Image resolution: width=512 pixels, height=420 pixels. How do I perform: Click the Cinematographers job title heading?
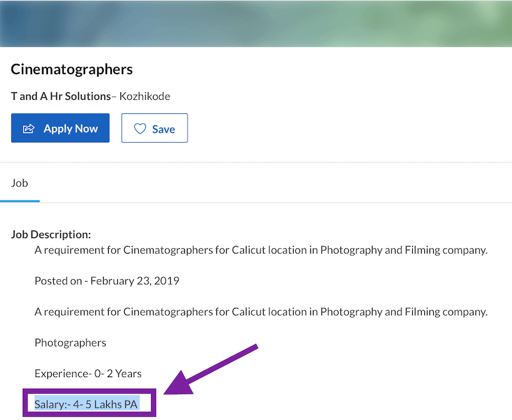72,69
